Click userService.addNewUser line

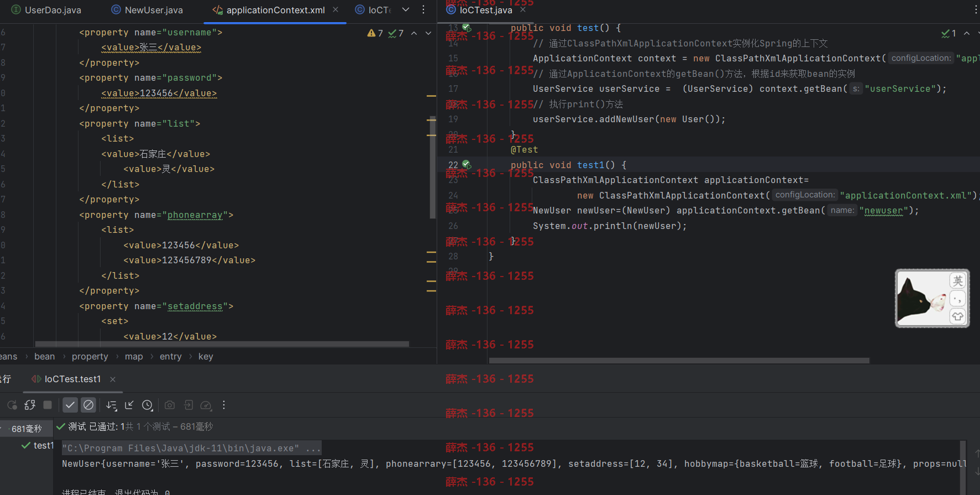(x=629, y=119)
